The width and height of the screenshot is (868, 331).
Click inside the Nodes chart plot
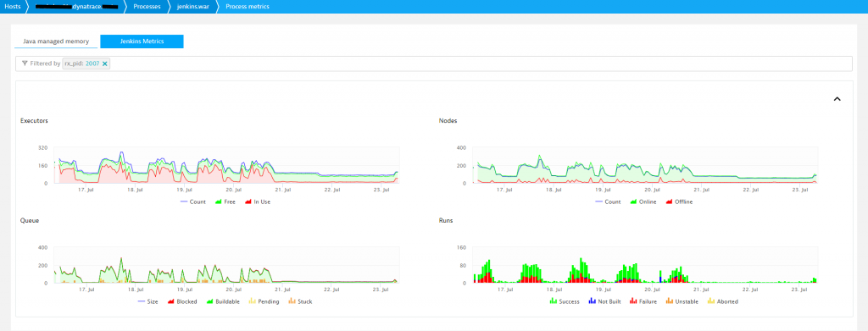(645, 165)
